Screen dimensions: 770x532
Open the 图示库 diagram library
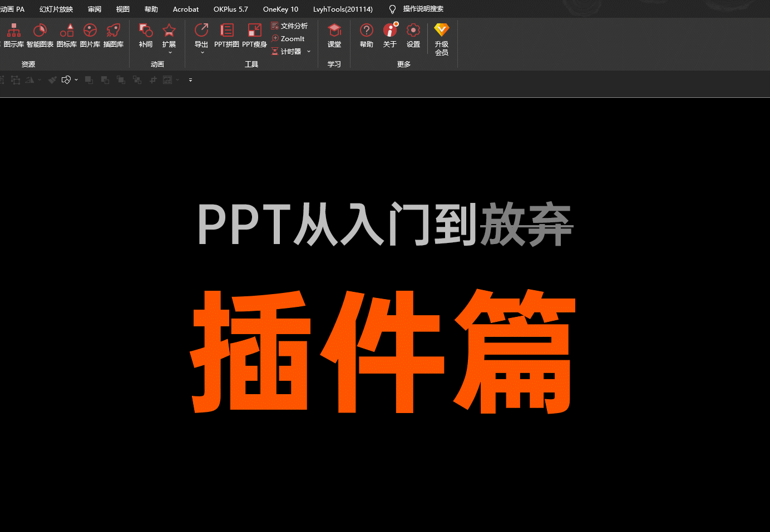(13, 34)
